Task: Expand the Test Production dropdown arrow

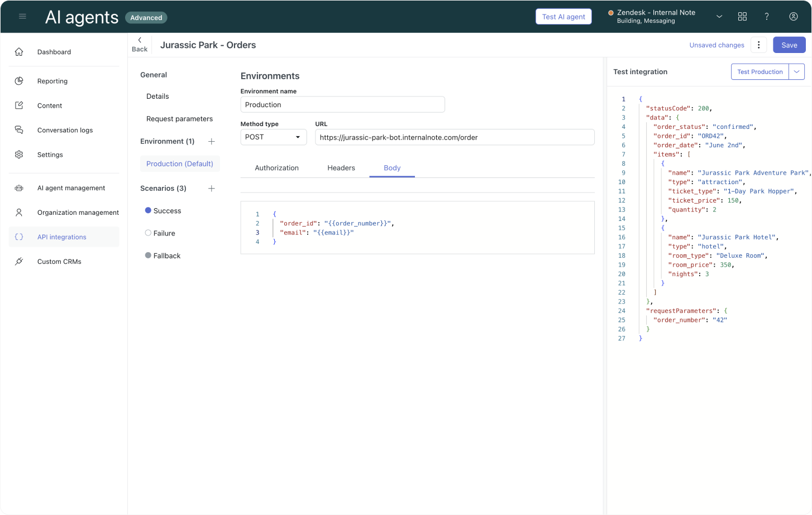Action: point(796,72)
